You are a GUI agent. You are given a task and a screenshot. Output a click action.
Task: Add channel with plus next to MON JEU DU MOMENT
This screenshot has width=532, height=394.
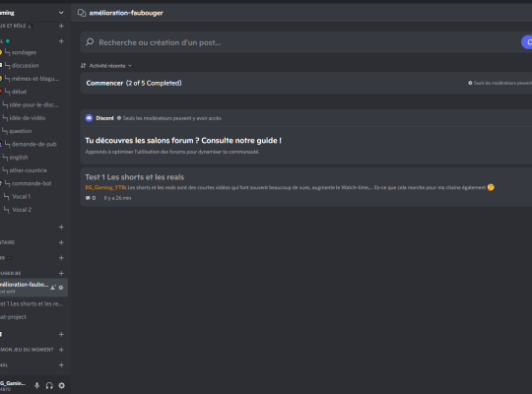(x=61, y=350)
